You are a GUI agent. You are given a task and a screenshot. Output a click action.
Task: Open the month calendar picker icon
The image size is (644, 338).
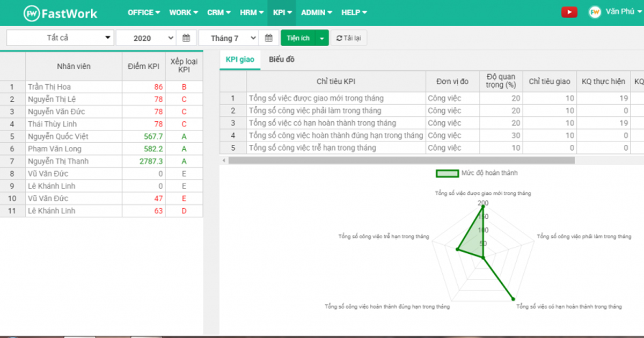click(268, 38)
